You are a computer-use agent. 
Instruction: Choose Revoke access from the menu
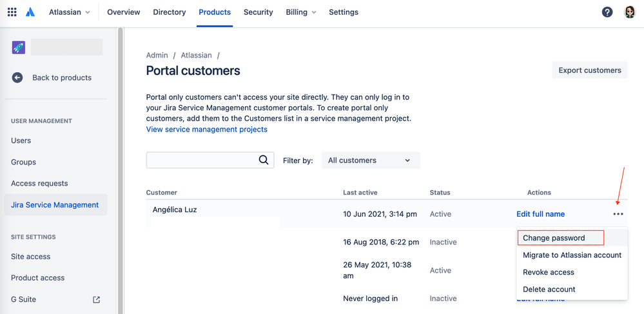click(x=572, y=272)
